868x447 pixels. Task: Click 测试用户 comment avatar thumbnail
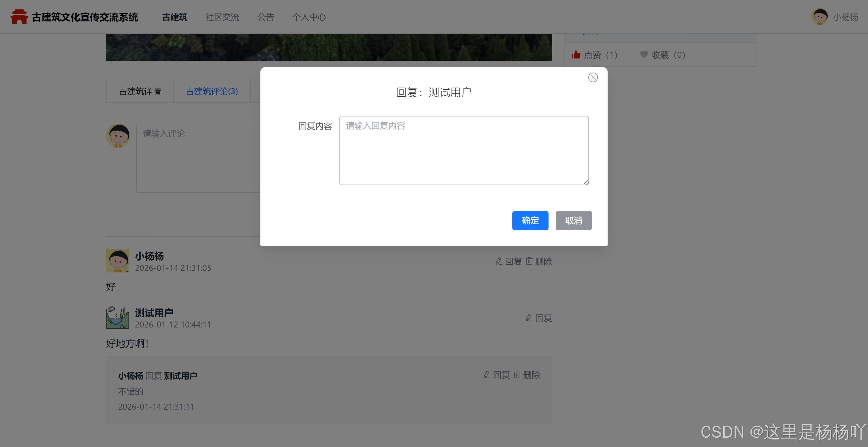pyautogui.click(x=117, y=318)
